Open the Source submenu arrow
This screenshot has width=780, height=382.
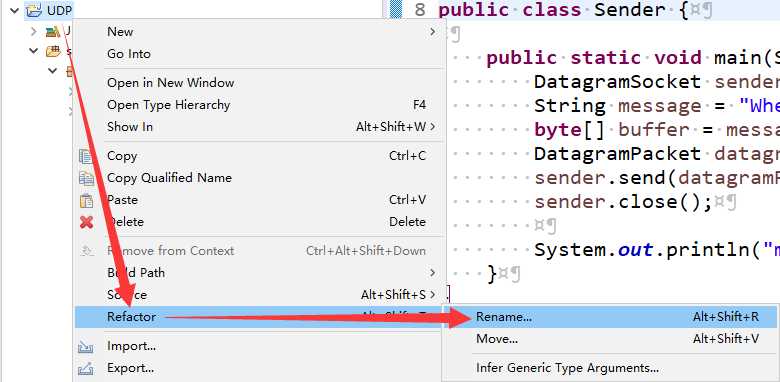[x=433, y=294]
